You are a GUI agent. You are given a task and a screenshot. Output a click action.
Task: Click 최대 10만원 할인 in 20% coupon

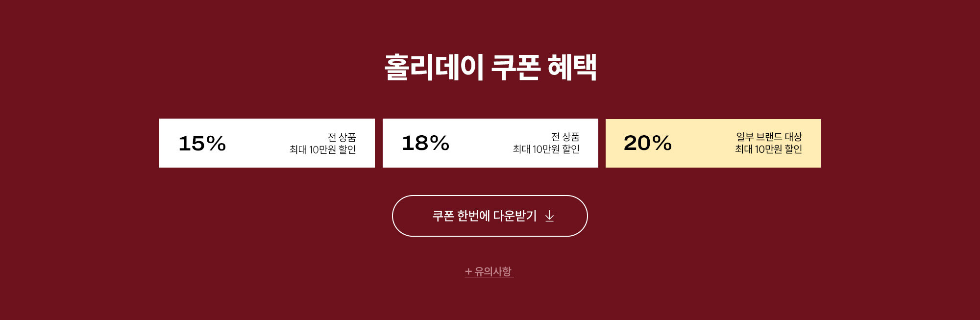coord(768,149)
